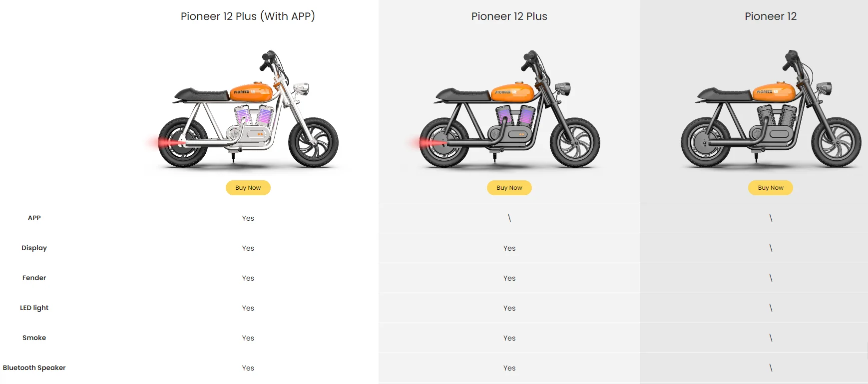
Task: Click the Display row label
Action: (34, 248)
